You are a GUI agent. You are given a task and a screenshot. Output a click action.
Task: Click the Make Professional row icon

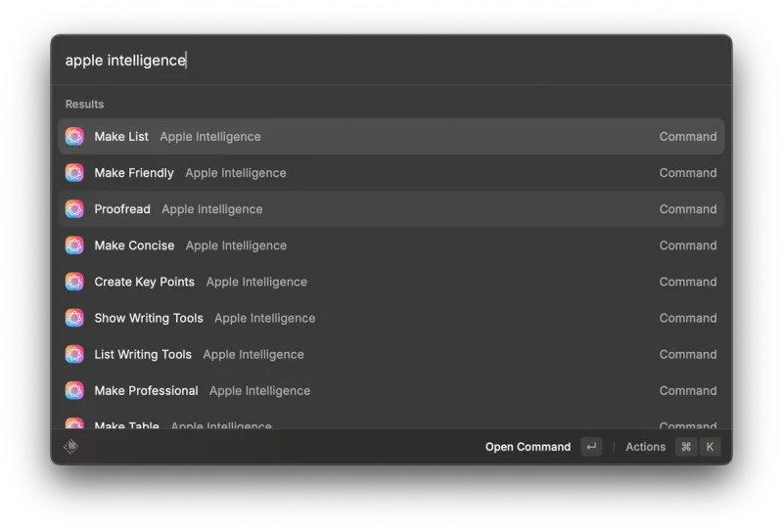coord(74,391)
